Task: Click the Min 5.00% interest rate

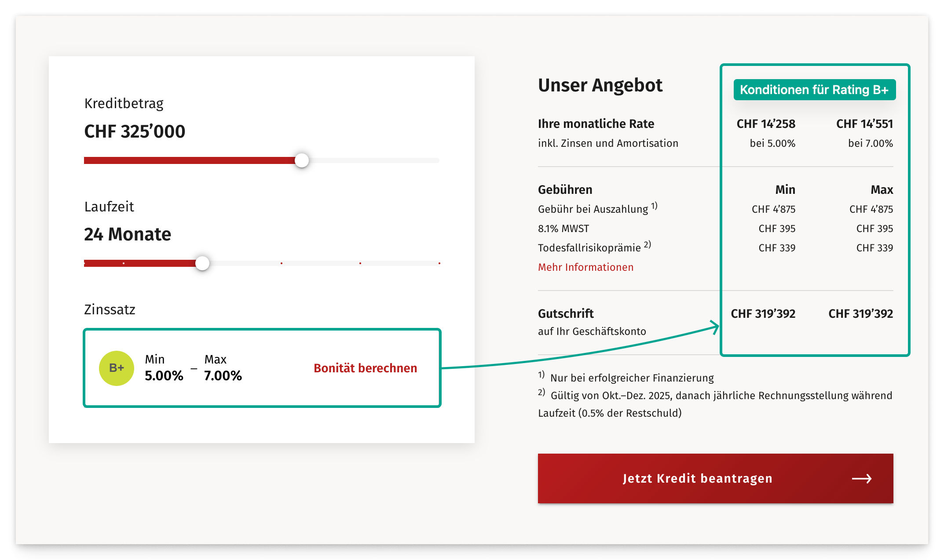Action: (x=164, y=375)
